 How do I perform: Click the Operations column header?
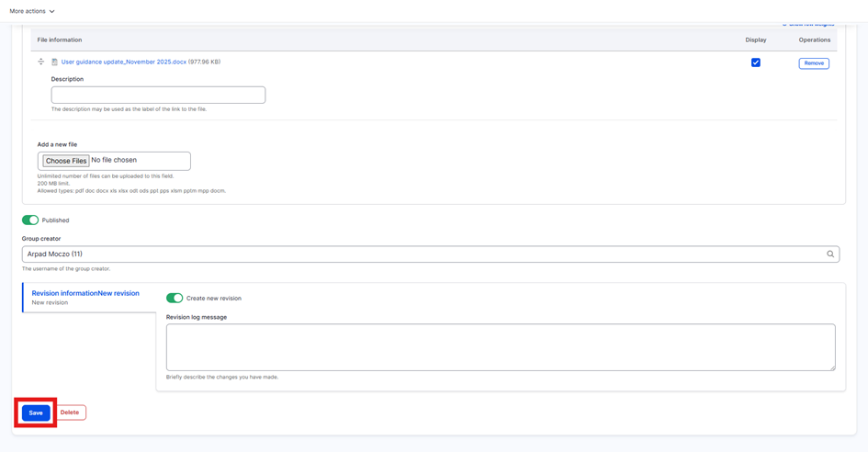(x=814, y=40)
